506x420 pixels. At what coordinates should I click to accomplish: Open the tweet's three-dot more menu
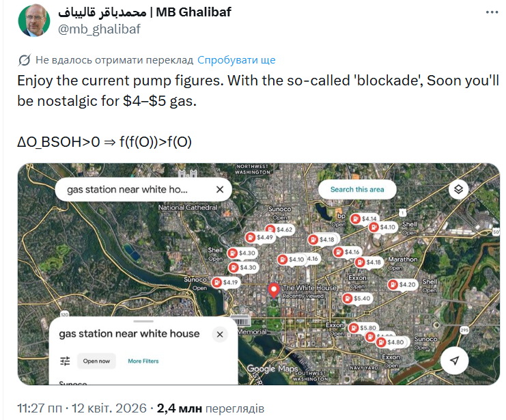point(491,12)
